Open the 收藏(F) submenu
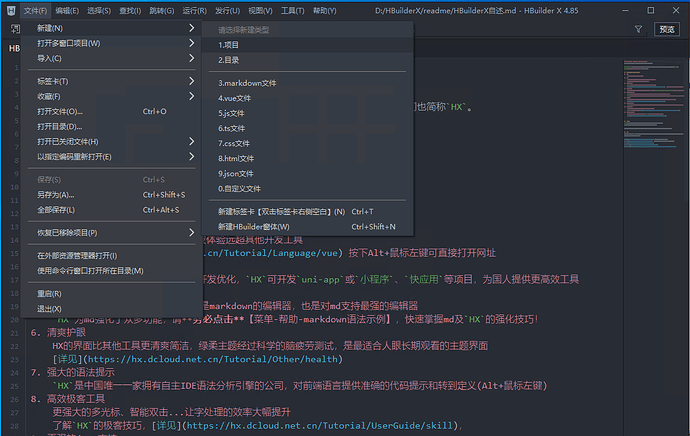 pos(191,96)
